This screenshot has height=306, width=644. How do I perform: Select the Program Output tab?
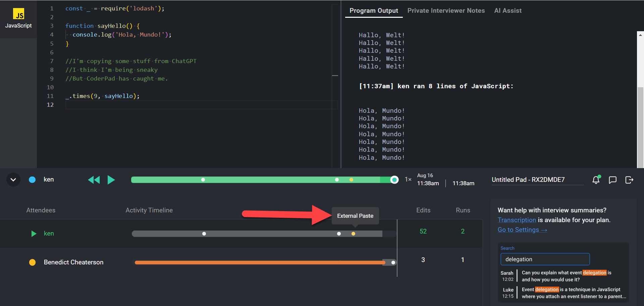coord(374,11)
